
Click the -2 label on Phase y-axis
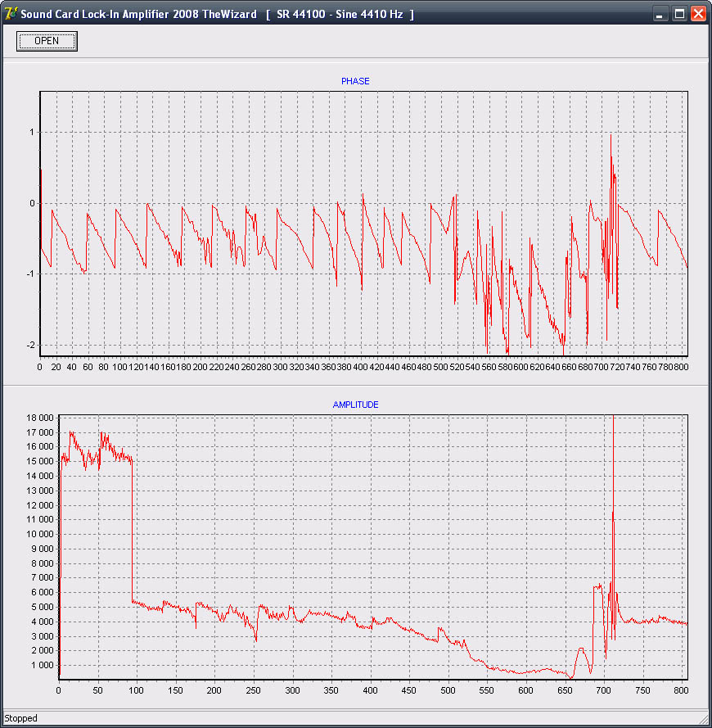[29, 345]
